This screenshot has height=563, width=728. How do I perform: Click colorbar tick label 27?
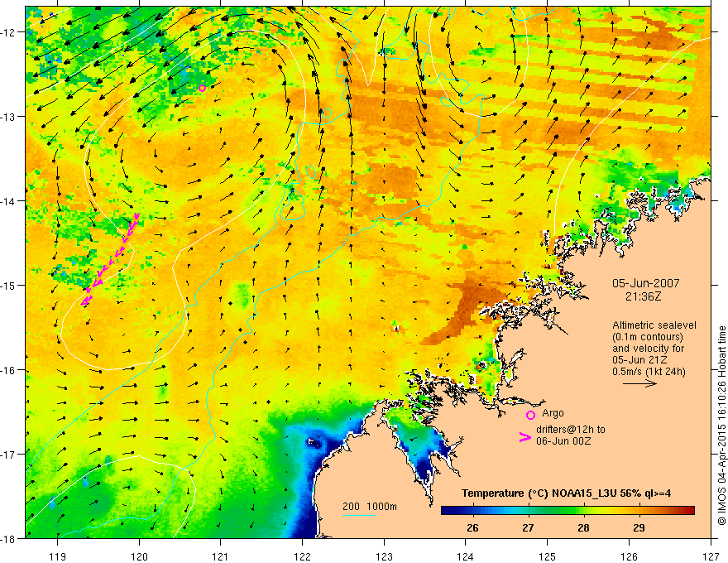[x=528, y=528]
